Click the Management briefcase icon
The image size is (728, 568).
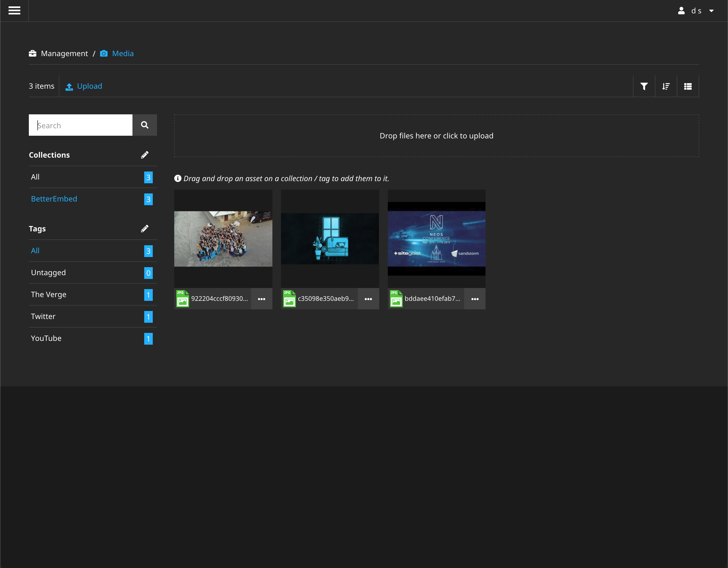pos(33,53)
